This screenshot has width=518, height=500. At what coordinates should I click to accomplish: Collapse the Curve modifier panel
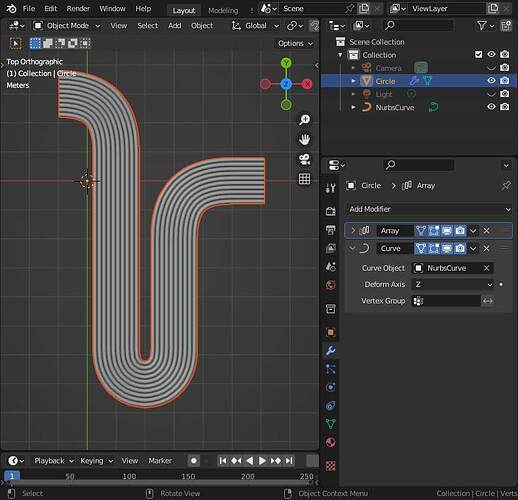point(352,248)
